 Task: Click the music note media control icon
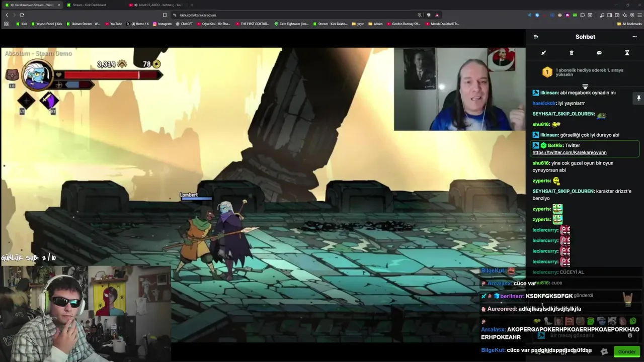(602, 15)
